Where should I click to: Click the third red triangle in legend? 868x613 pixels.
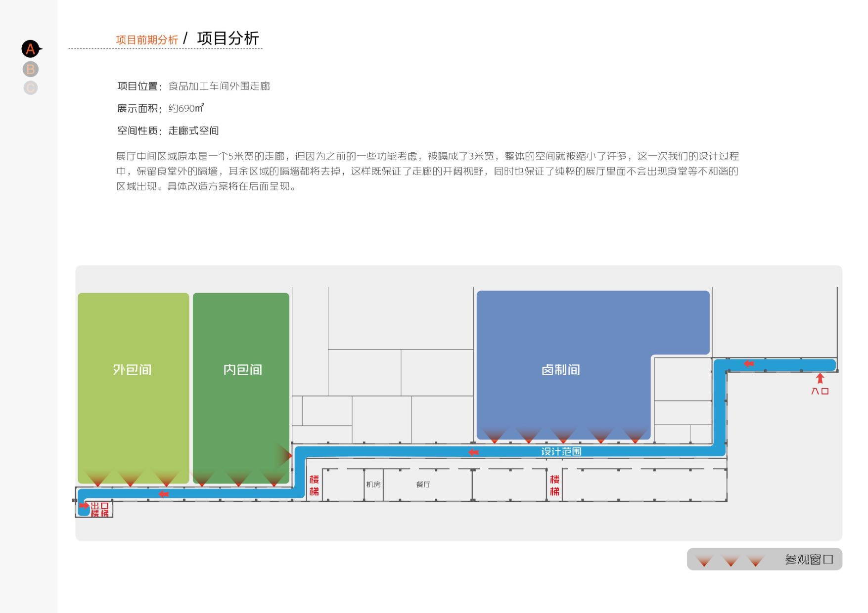[755, 561]
